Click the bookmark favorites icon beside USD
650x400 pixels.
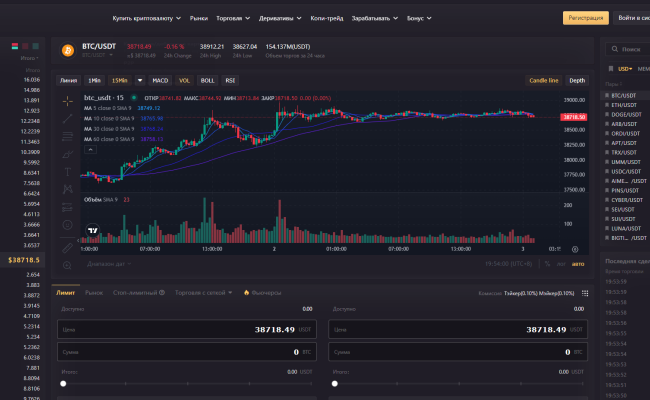[609, 68]
